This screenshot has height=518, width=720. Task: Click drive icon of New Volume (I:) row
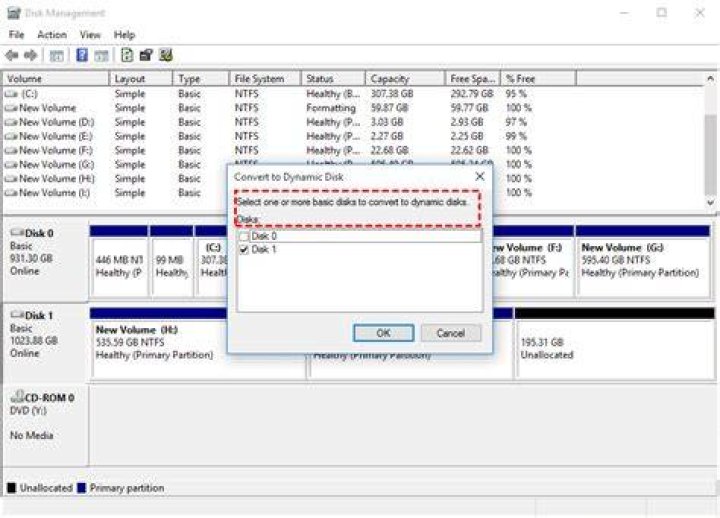tap(11, 193)
